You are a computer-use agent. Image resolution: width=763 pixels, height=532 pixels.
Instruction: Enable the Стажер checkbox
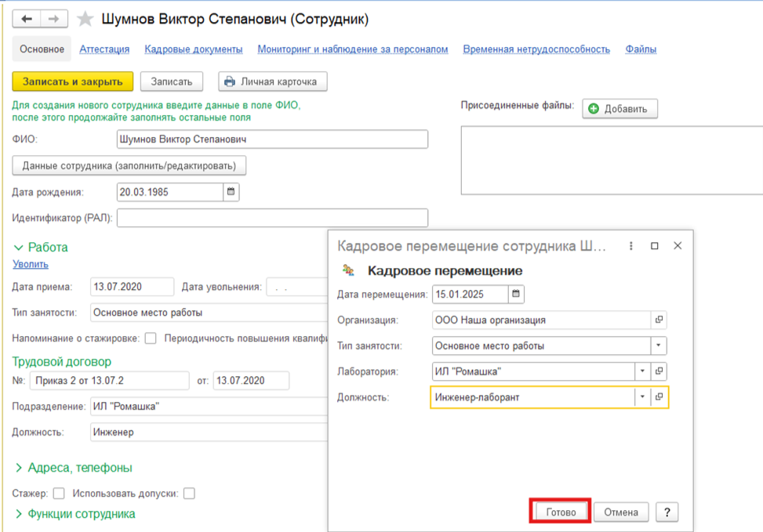(59, 494)
